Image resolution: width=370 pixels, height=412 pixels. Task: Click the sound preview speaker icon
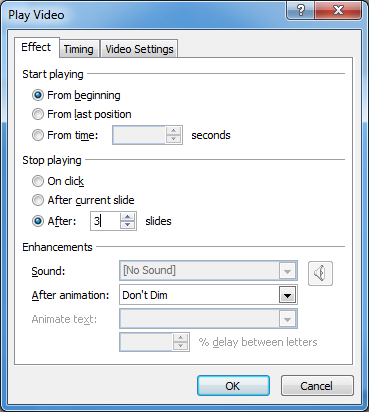tap(320, 273)
